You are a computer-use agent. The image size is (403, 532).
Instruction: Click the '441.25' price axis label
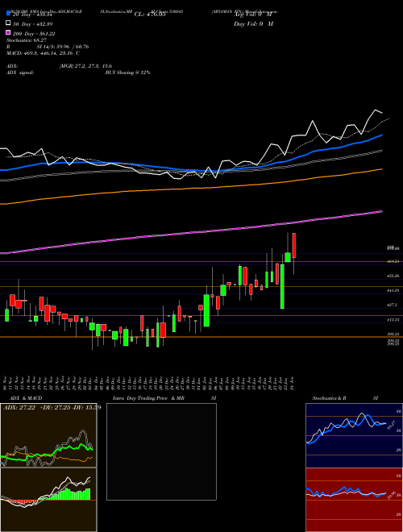pyautogui.click(x=393, y=290)
